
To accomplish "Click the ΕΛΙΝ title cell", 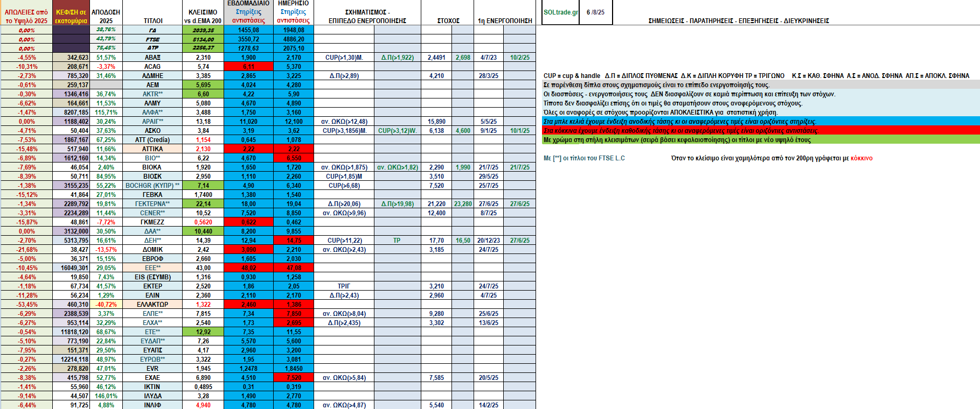I will point(152,295).
